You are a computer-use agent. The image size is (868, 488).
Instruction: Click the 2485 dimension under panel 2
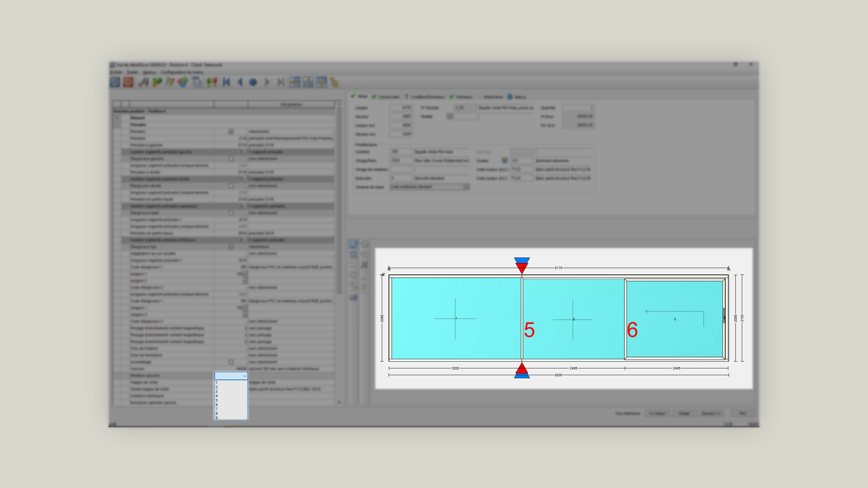coord(573,368)
